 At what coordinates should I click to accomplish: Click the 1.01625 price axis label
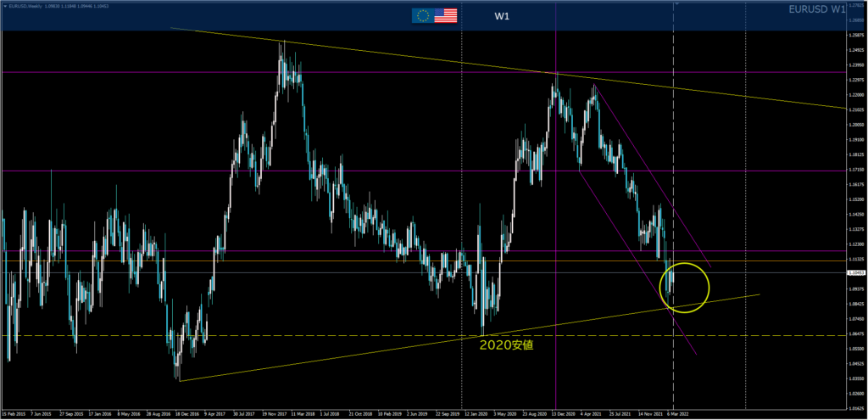click(856, 408)
